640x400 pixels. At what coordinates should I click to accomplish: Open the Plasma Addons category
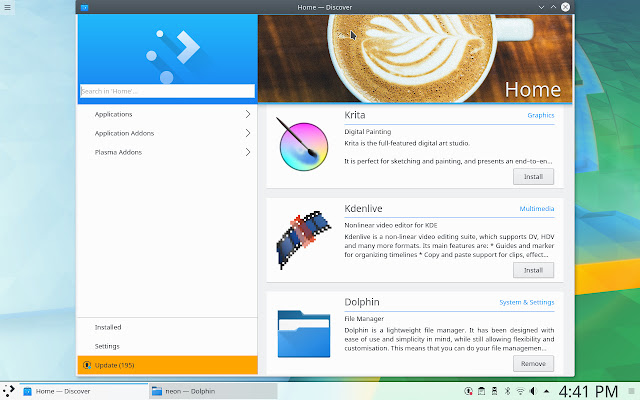point(167,152)
